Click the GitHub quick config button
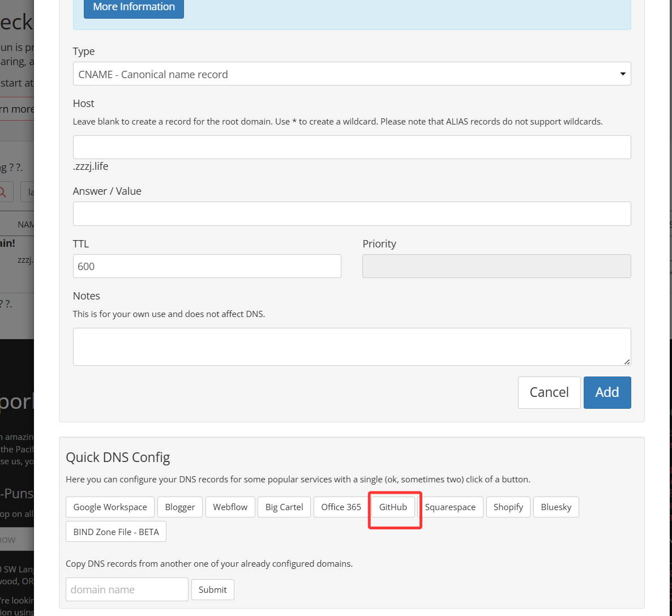The image size is (672, 616). 393,507
